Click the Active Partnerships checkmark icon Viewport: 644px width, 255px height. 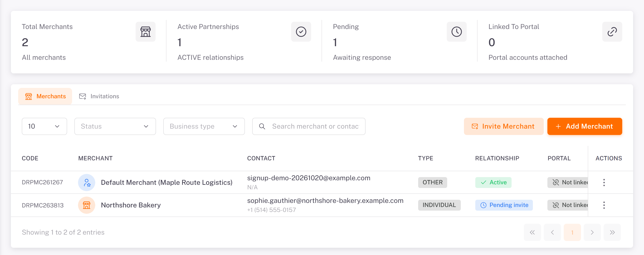click(x=301, y=32)
